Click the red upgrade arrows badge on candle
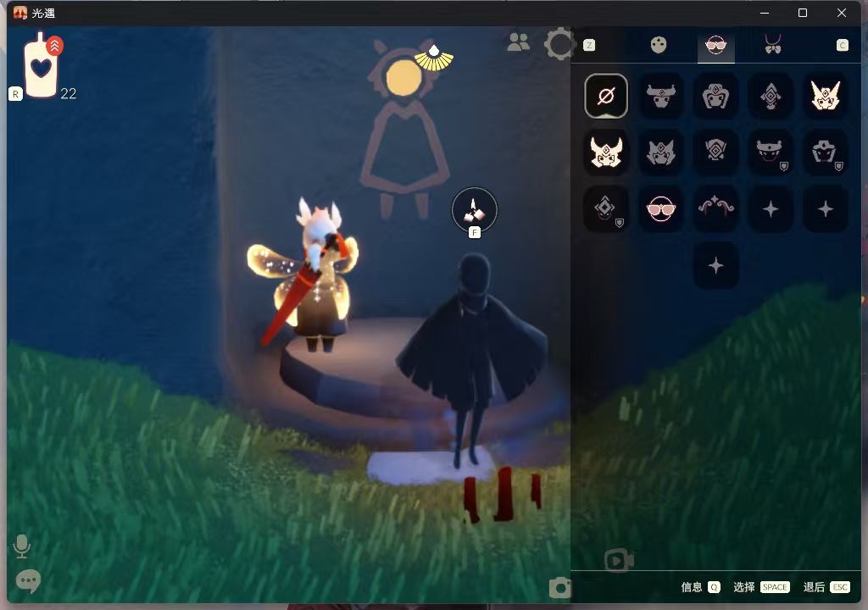This screenshot has width=868, height=610. [54, 46]
